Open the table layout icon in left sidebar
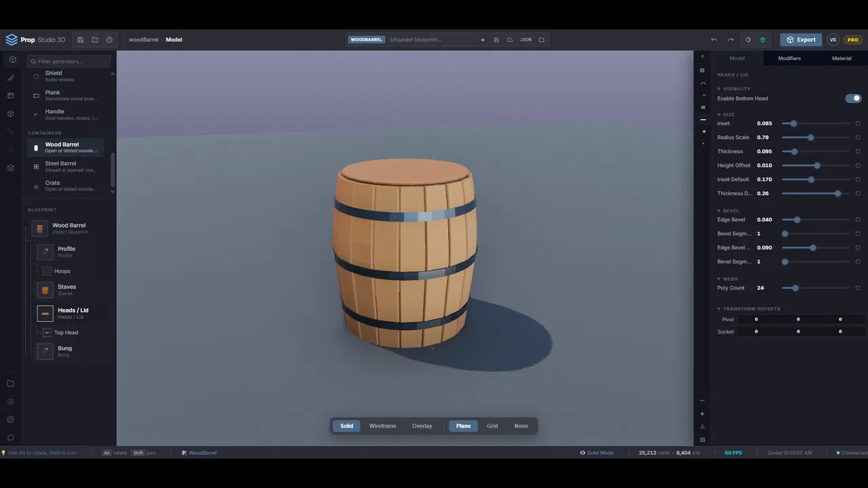This screenshot has width=868, height=488. click(x=10, y=96)
